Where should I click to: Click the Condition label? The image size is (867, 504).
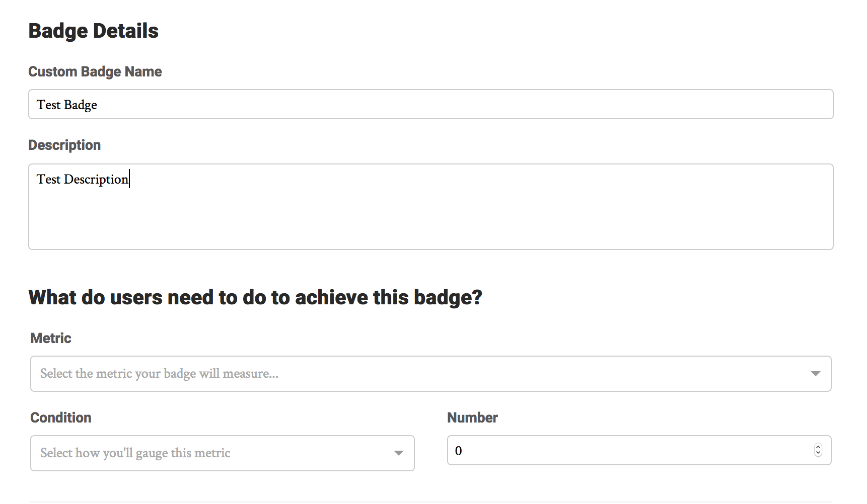click(x=61, y=417)
